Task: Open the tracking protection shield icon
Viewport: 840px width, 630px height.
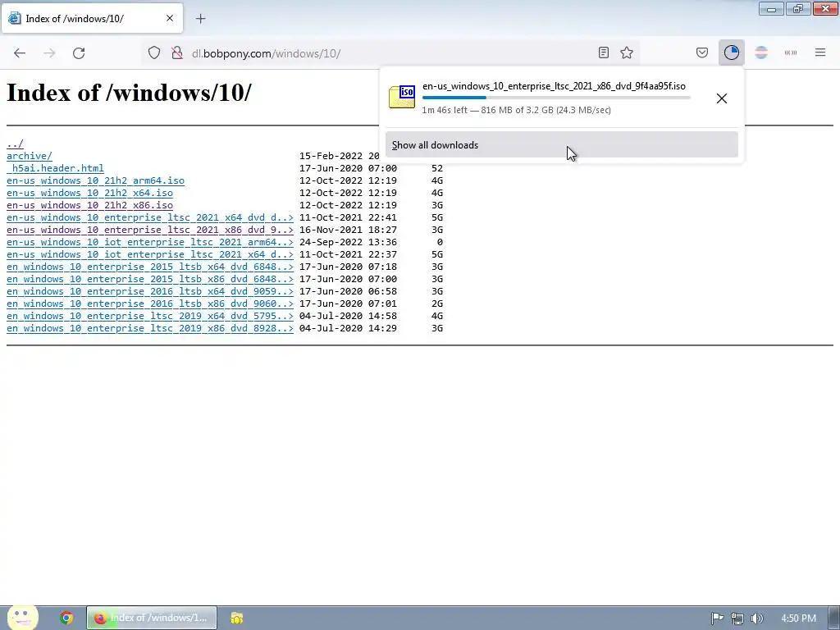Action: [x=154, y=53]
